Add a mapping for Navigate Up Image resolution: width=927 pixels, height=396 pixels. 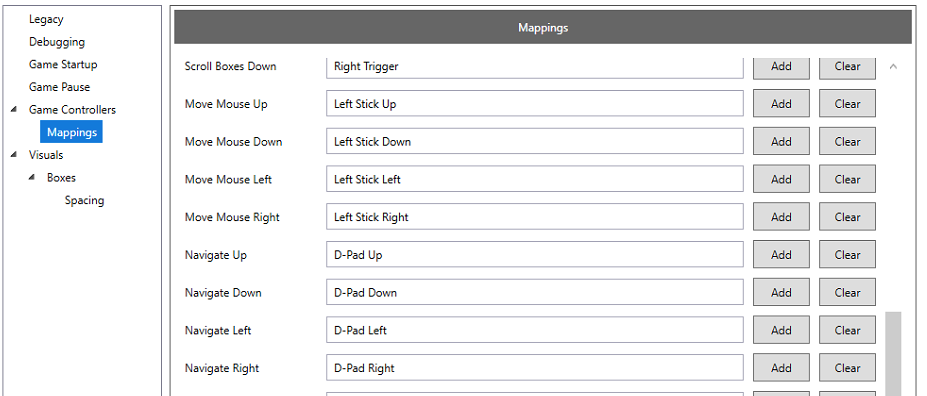coord(781,255)
